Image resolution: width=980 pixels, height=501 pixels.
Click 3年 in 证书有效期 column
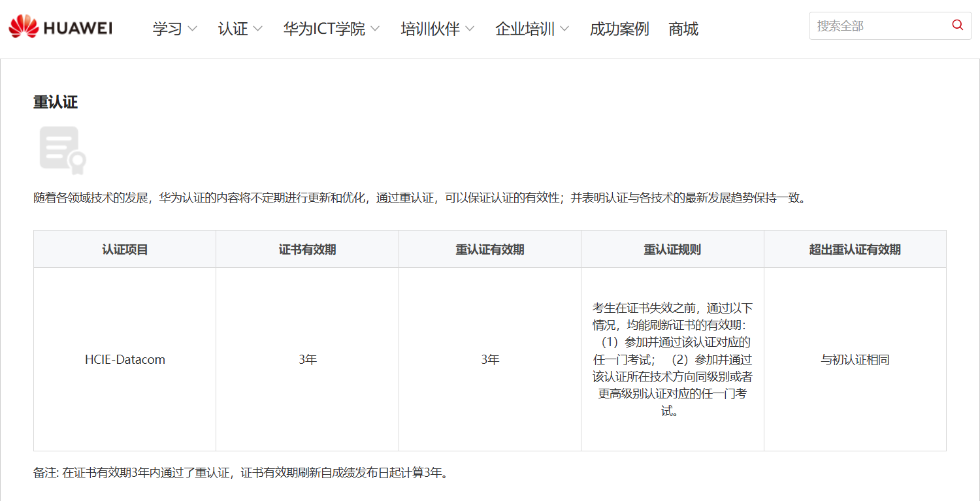[307, 359]
